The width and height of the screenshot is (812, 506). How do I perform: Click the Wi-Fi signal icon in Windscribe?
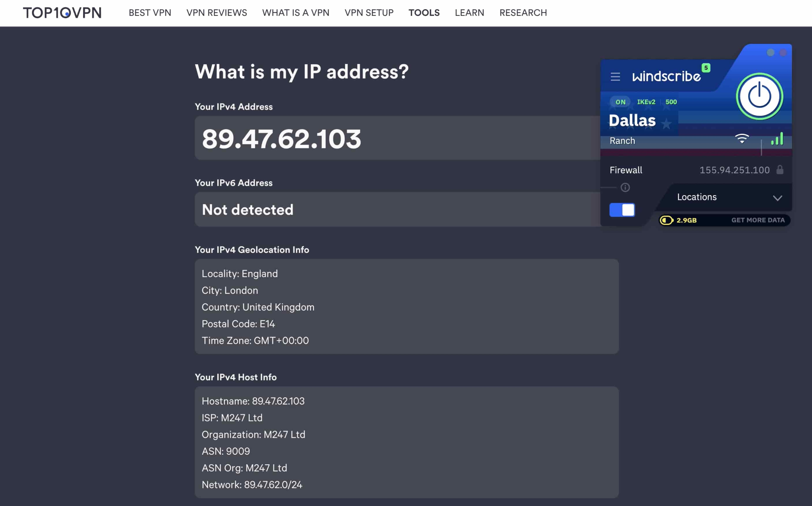tap(742, 140)
